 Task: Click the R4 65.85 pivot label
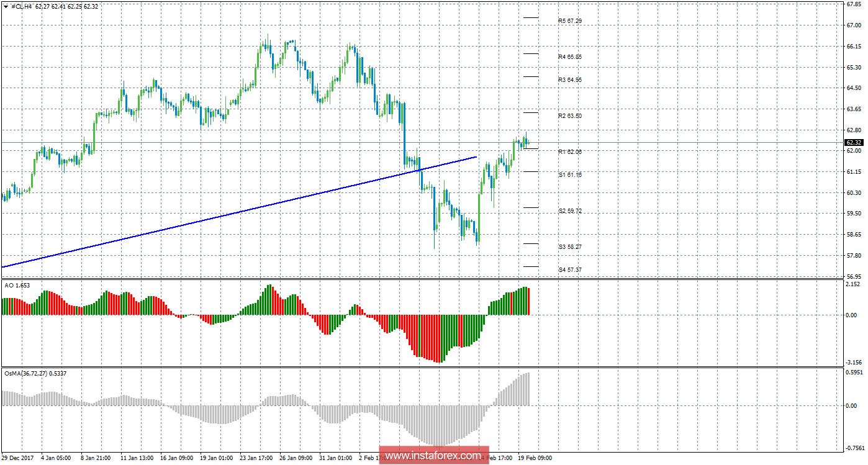click(569, 57)
